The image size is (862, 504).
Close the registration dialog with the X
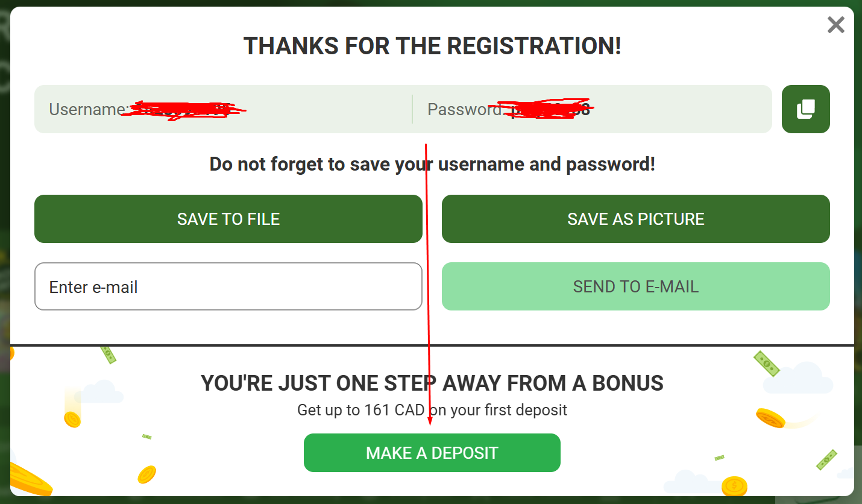pyautogui.click(x=835, y=25)
